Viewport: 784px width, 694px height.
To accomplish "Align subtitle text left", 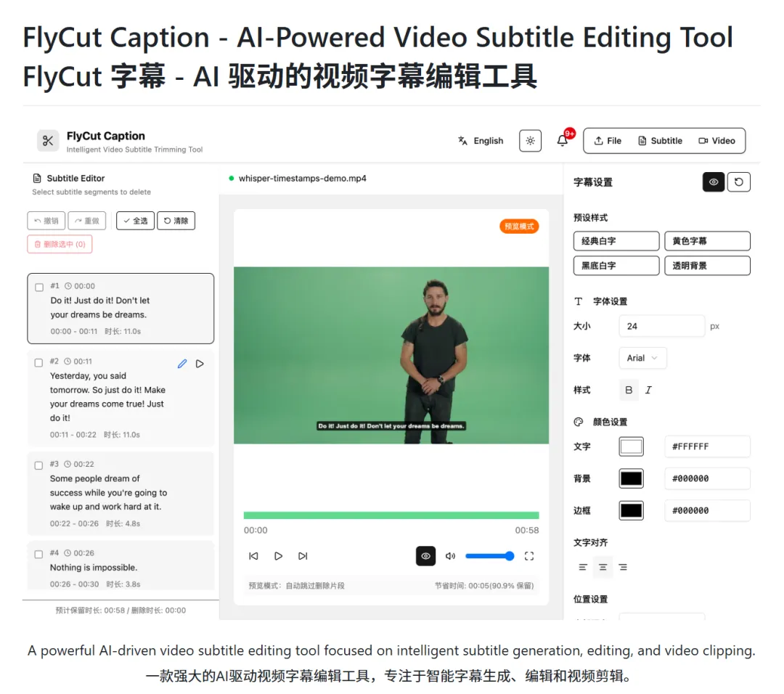I will point(583,567).
